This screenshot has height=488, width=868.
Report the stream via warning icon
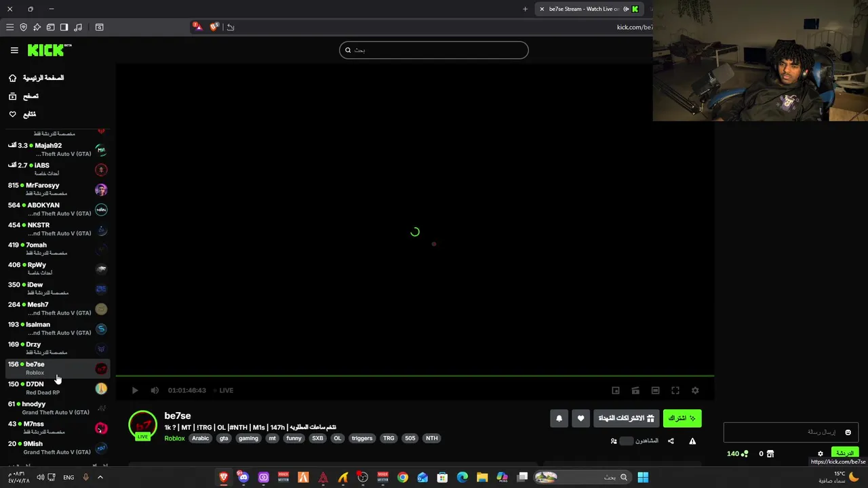click(x=692, y=441)
